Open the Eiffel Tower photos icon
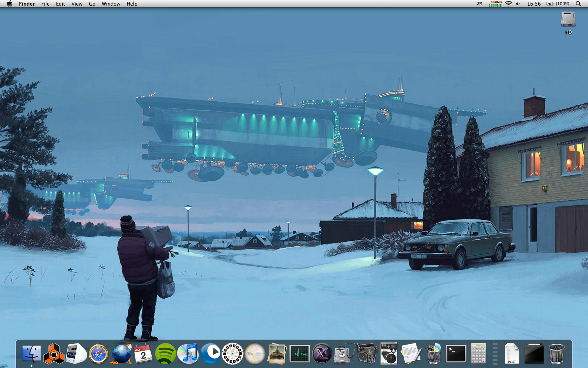The image size is (588, 368). coord(277,354)
